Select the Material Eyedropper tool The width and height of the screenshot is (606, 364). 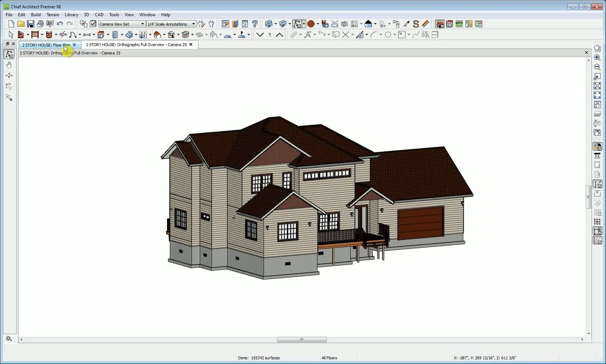tap(406, 24)
